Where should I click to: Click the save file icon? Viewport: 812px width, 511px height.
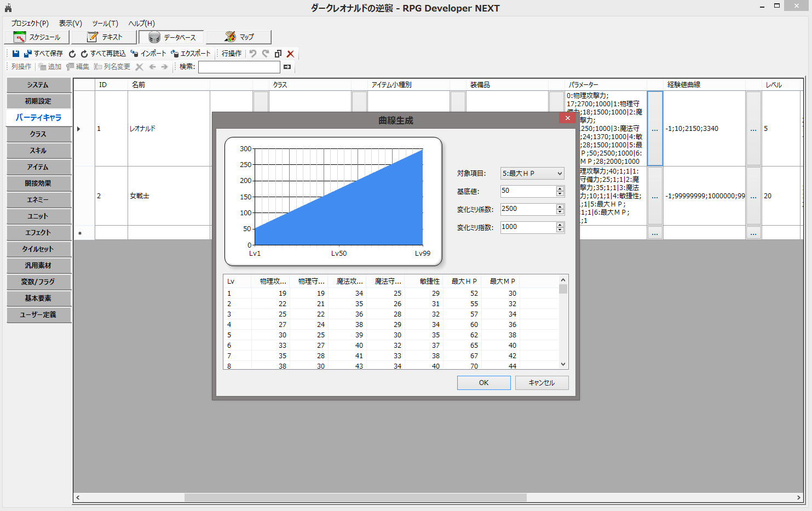(15, 53)
